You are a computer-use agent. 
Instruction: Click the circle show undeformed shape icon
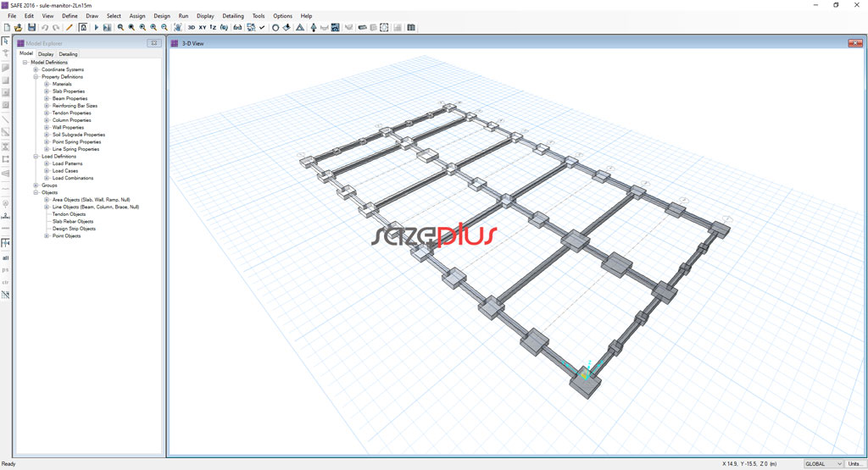[x=275, y=27]
